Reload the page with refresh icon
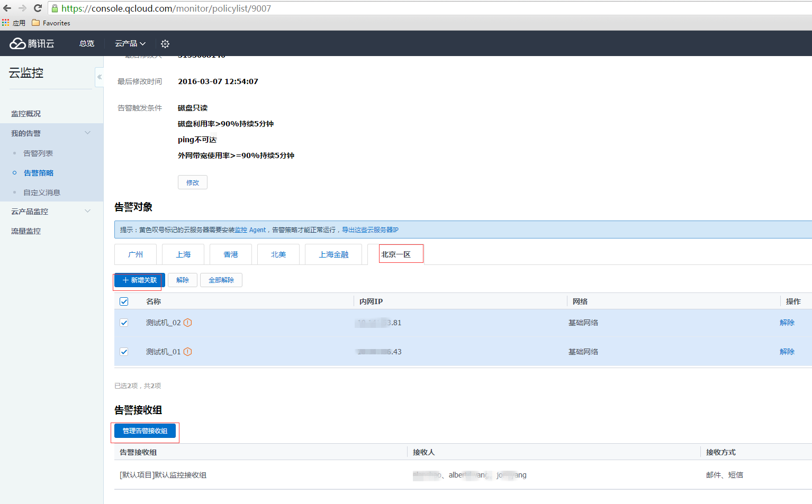 [x=38, y=8]
